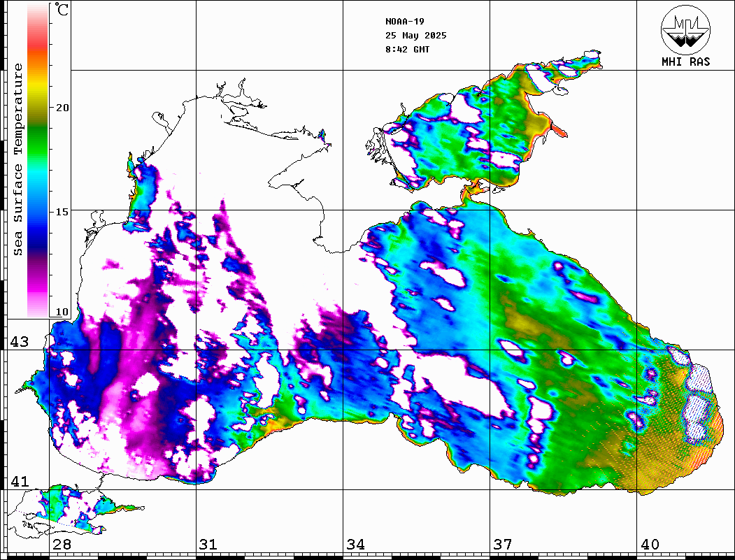Click the MHI RAS logo emblem
Screen dimensions: 735x560
(x=685, y=29)
